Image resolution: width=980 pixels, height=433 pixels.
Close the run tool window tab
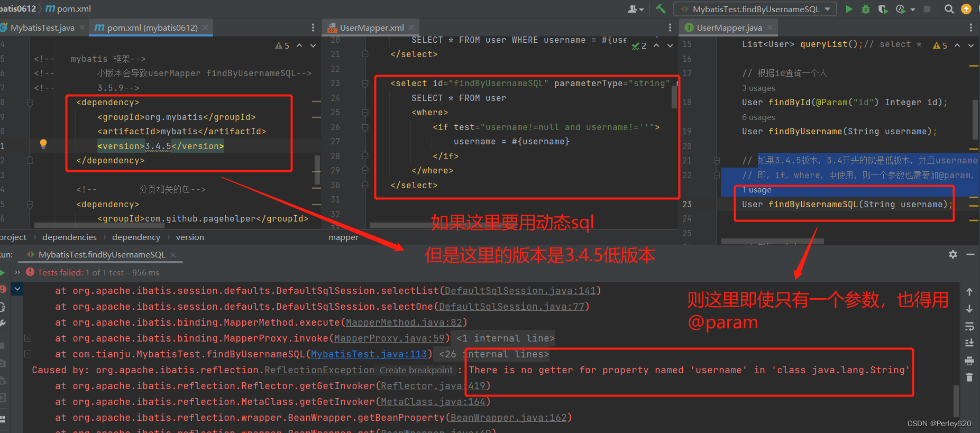(x=173, y=254)
